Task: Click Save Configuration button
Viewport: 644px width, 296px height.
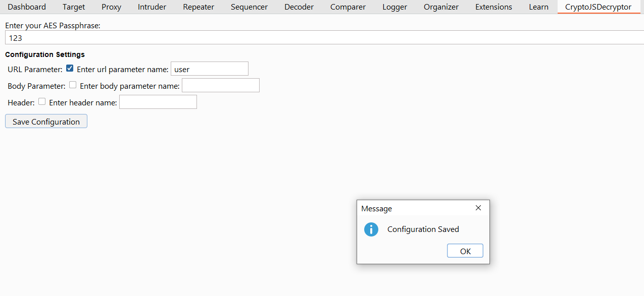Action: [x=46, y=122]
